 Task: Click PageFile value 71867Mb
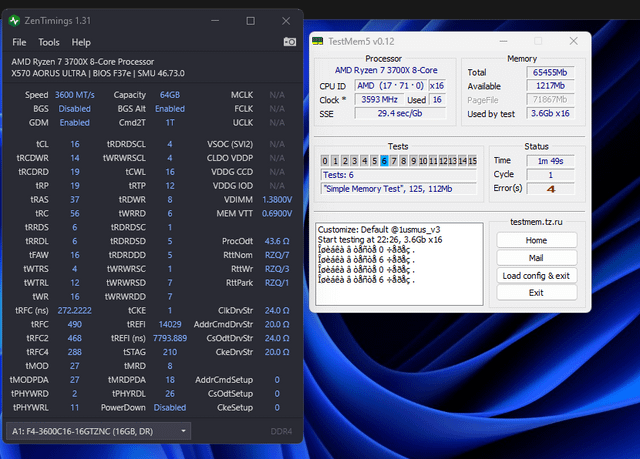(550, 100)
